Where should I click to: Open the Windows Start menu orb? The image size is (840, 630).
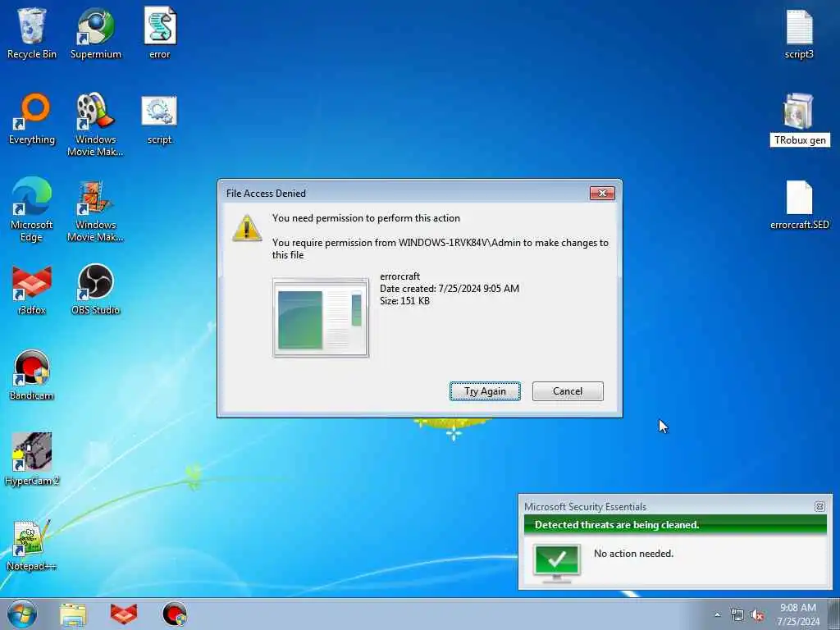pyautogui.click(x=22, y=614)
